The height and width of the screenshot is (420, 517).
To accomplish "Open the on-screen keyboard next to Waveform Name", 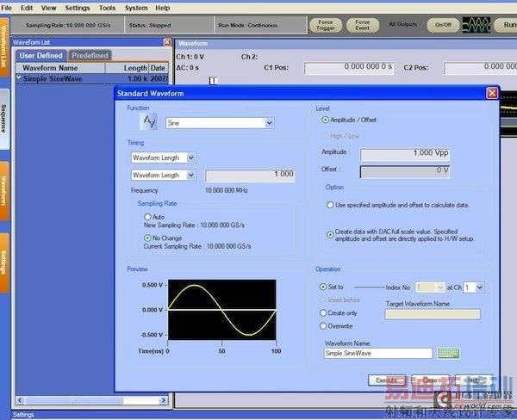I will click(x=447, y=353).
